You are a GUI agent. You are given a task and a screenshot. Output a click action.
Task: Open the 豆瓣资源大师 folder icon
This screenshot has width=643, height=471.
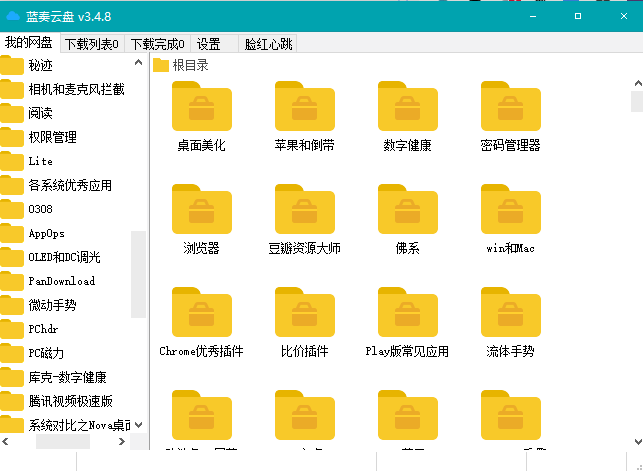305,209
